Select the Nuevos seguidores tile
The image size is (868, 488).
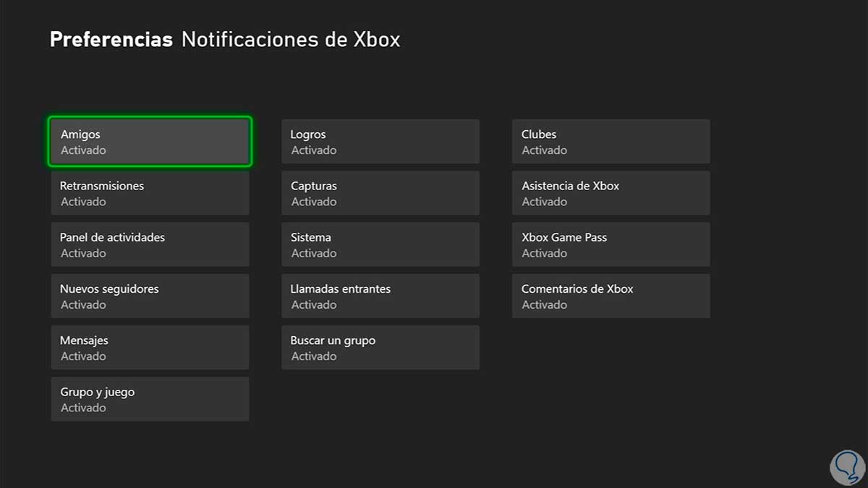[150, 296]
